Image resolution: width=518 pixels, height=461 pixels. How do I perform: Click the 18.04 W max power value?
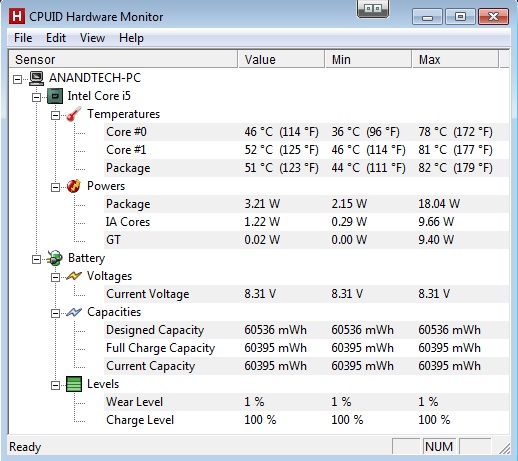(439, 204)
